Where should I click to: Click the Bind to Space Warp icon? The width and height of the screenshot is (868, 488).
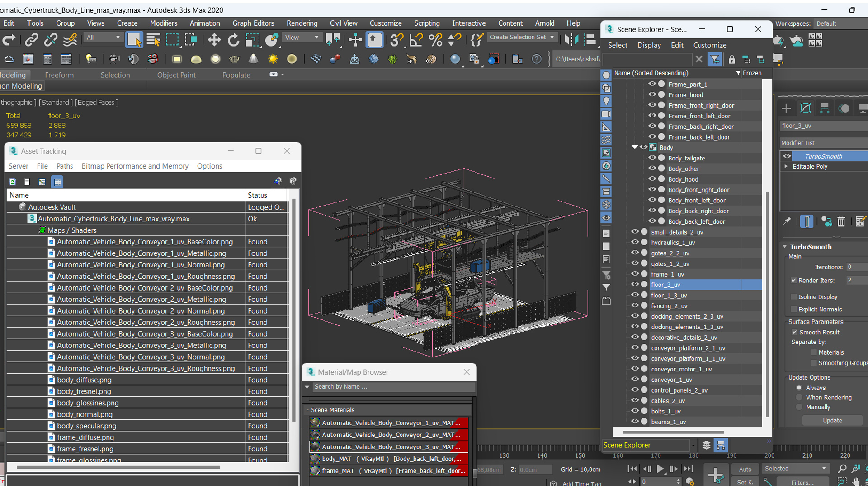pos(70,40)
